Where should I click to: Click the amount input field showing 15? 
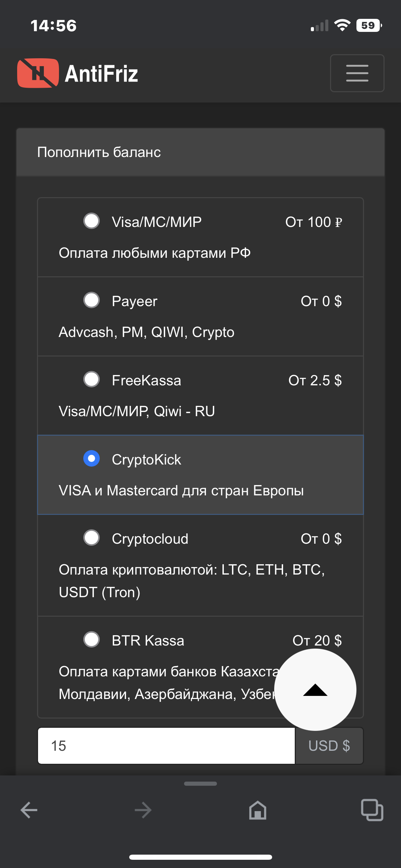click(x=166, y=746)
